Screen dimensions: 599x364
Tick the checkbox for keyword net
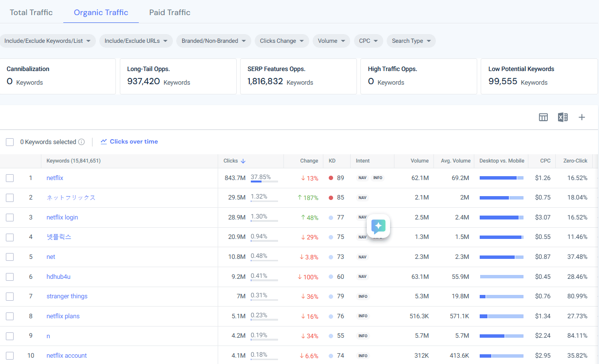coord(10,257)
